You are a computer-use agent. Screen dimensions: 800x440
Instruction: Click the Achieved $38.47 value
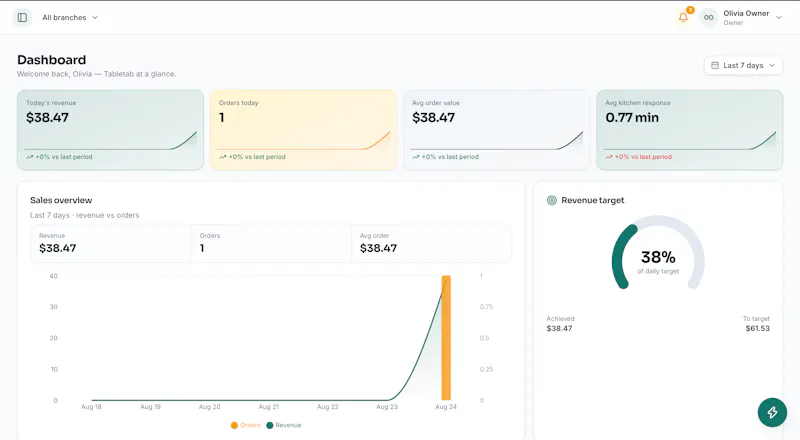click(559, 328)
